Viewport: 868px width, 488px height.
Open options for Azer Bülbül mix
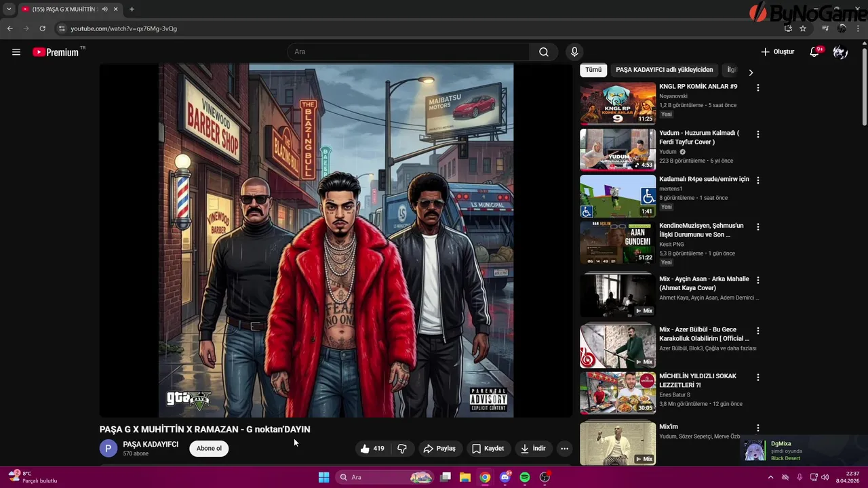758,331
